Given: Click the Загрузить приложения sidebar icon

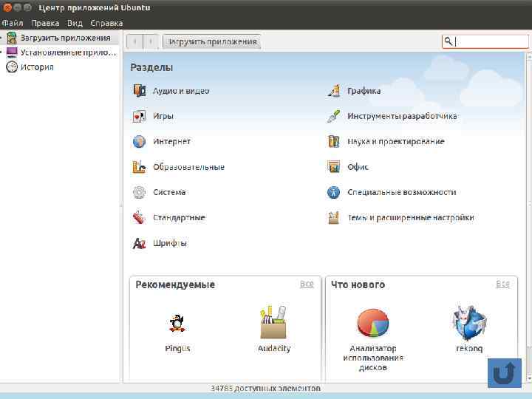Looking at the screenshot, I should tap(12, 38).
